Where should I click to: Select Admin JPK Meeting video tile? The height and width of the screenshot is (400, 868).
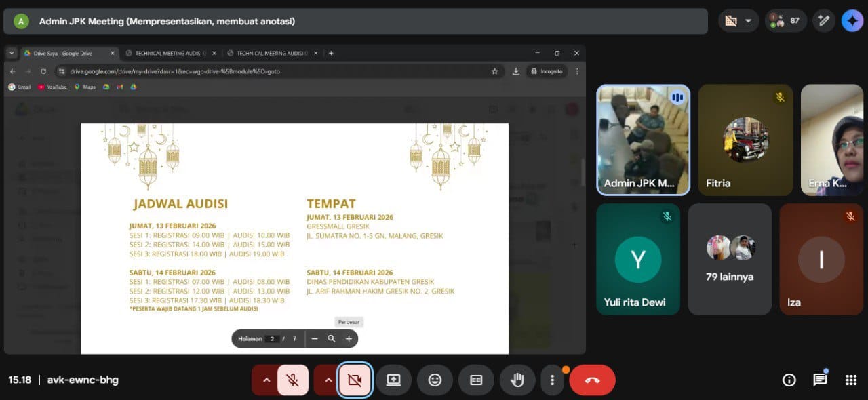(x=643, y=140)
